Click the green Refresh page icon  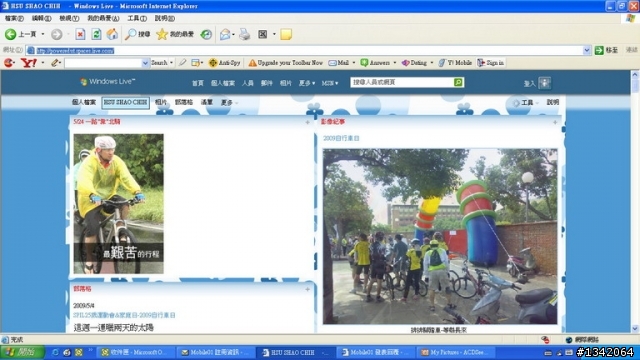[96, 34]
